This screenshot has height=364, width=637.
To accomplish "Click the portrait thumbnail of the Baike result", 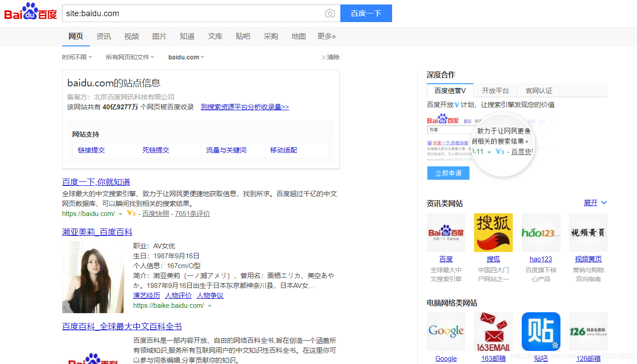I will pos(93,277).
